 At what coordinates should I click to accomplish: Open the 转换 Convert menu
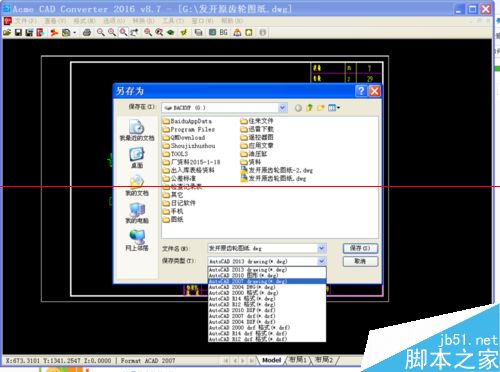pos(144,21)
